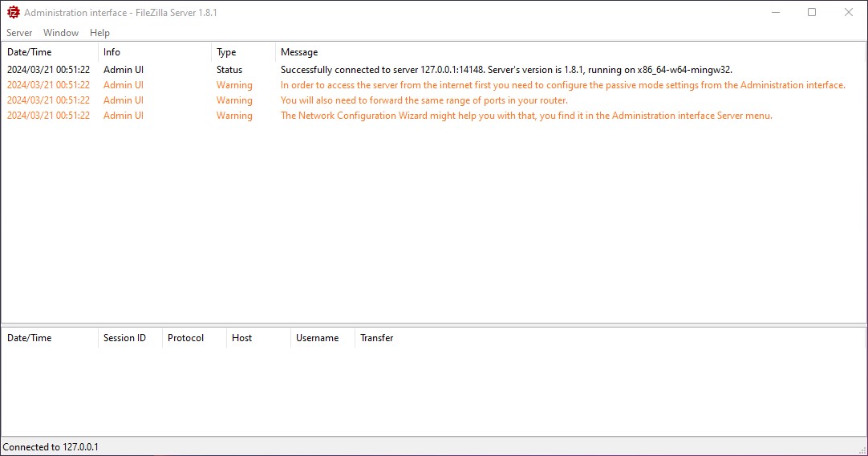Open the Help menu
Screen dimensions: 868x456
[99, 33]
